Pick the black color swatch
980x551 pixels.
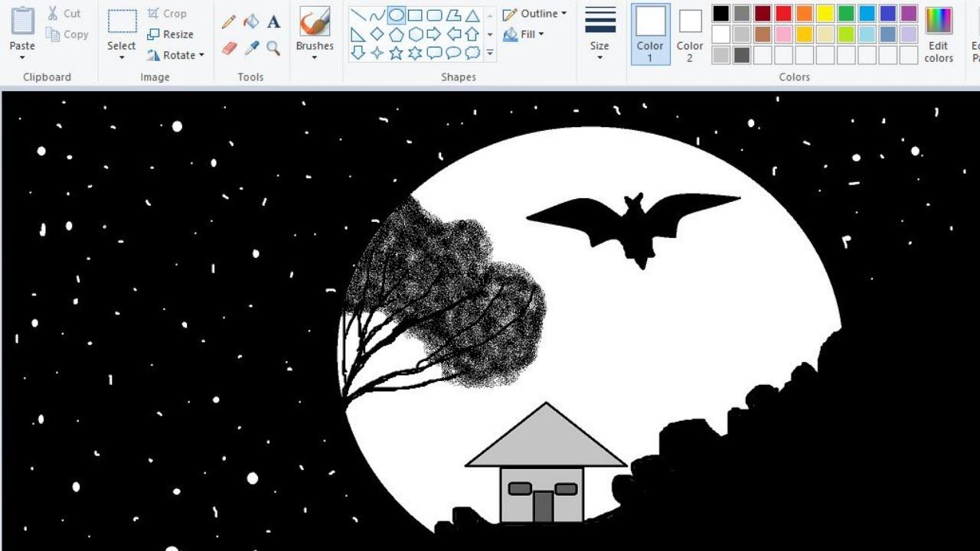720,13
